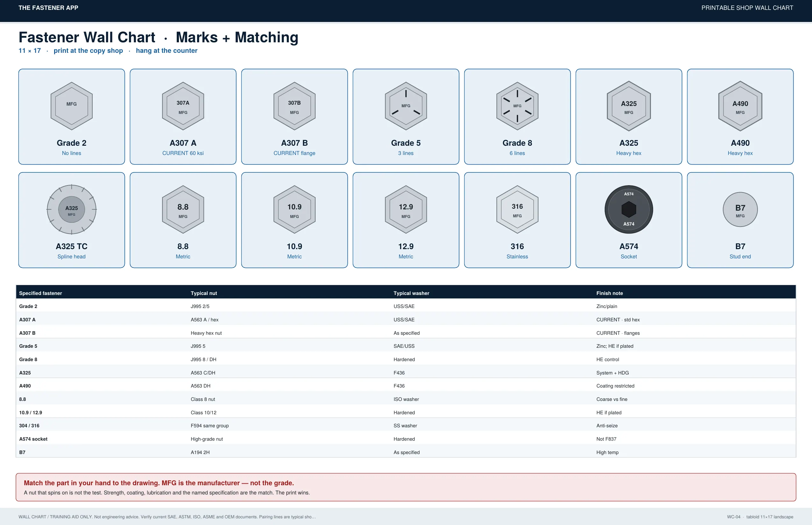Select the A574 socket head icon

coord(629,209)
